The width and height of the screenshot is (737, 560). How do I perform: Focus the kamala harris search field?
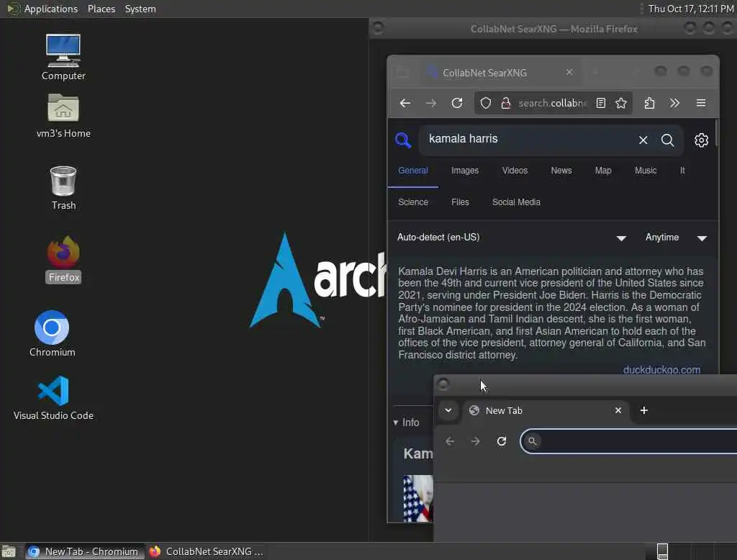tap(526, 140)
